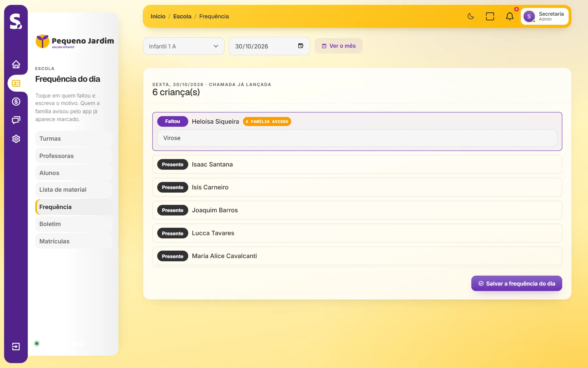Open the settings gear sidebar icon
The width and height of the screenshot is (588, 368).
pos(16,139)
